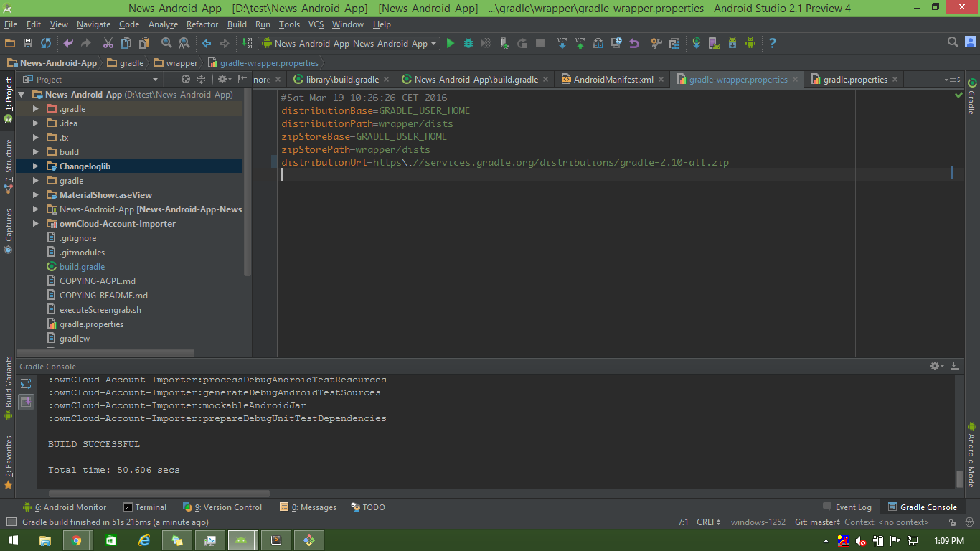Image resolution: width=980 pixels, height=551 pixels.
Task: Open the Event Log button
Action: (847, 507)
